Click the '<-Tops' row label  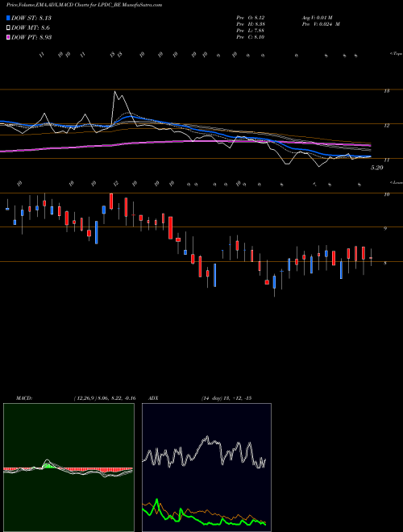click(x=396, y=54)
